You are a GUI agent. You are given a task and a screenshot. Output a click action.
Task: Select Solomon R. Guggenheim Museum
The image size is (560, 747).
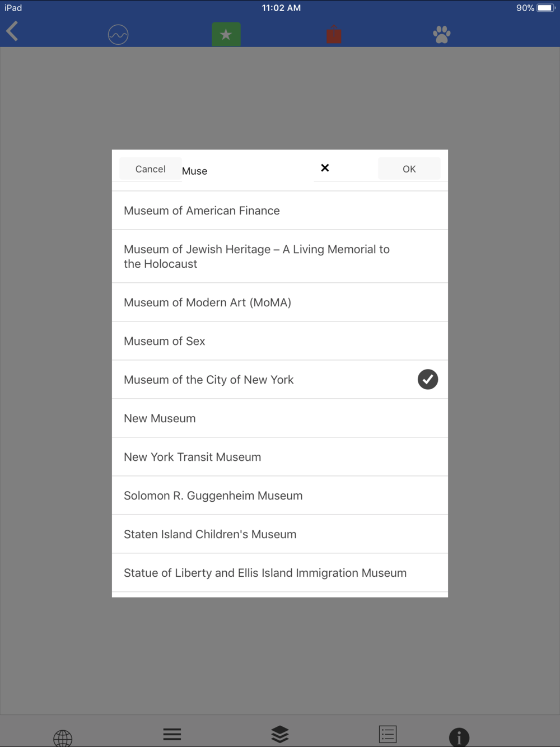coord(280,496)
